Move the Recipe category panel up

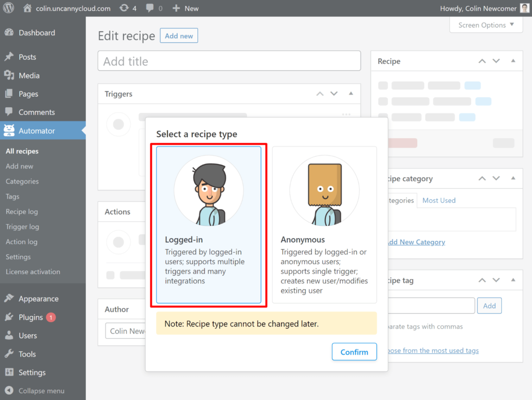(482, 178)
